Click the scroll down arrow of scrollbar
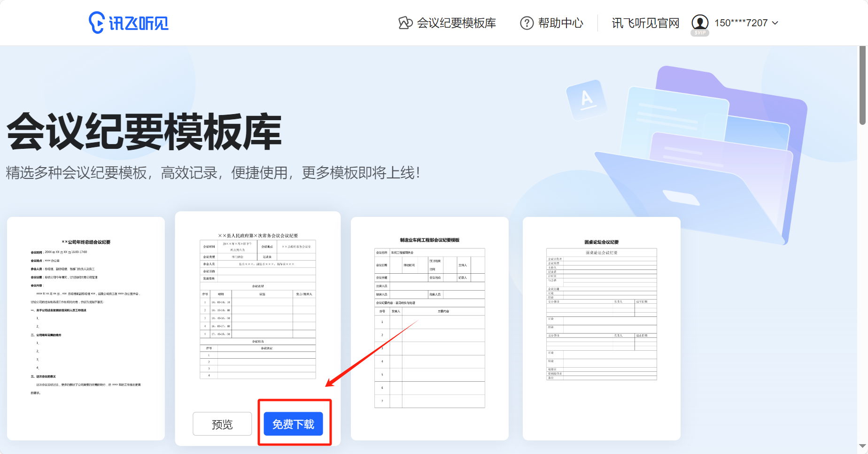 click(x=862, y=446)
